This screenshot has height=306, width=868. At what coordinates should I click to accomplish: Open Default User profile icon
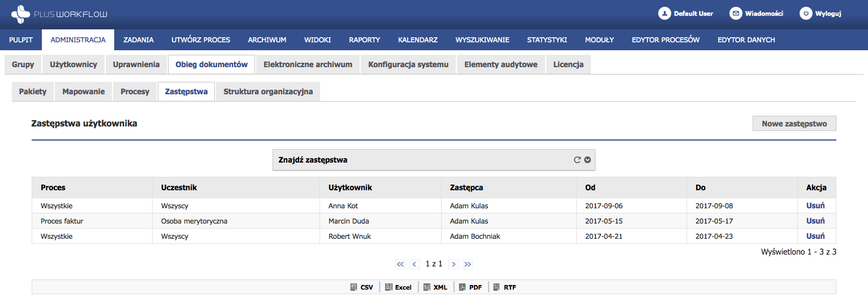click(x=664, y=14)
